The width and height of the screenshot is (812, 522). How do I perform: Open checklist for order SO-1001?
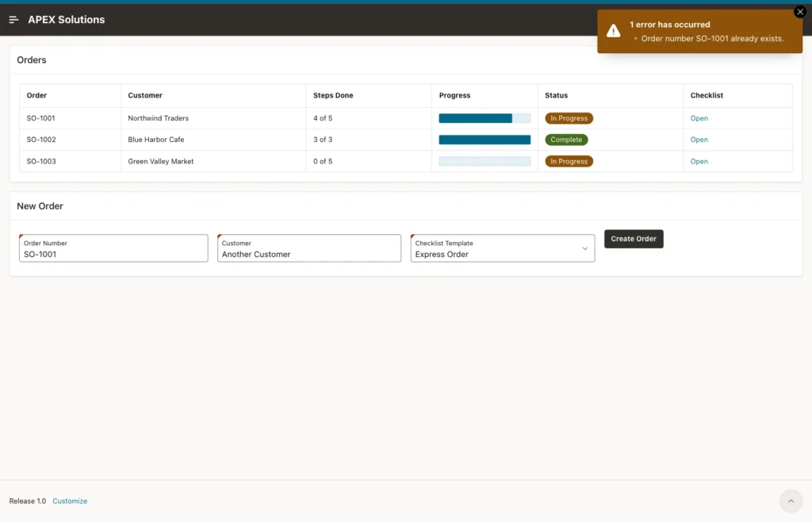699,118
